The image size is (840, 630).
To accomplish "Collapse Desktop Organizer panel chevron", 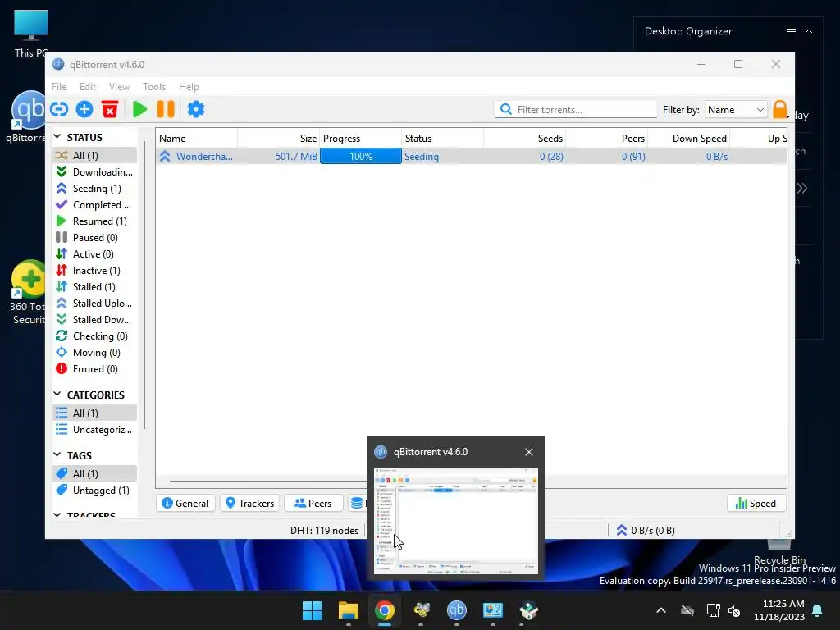I will pos(809,32).
